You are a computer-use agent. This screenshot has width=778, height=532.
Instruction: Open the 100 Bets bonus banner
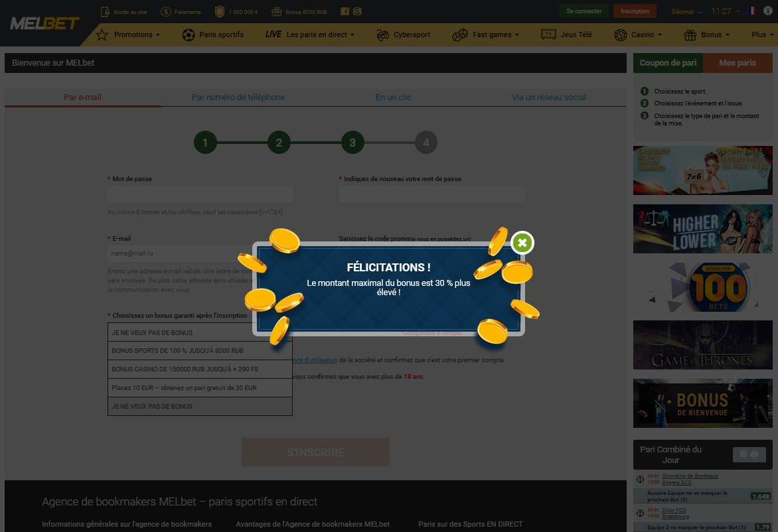tap(702, 287)
